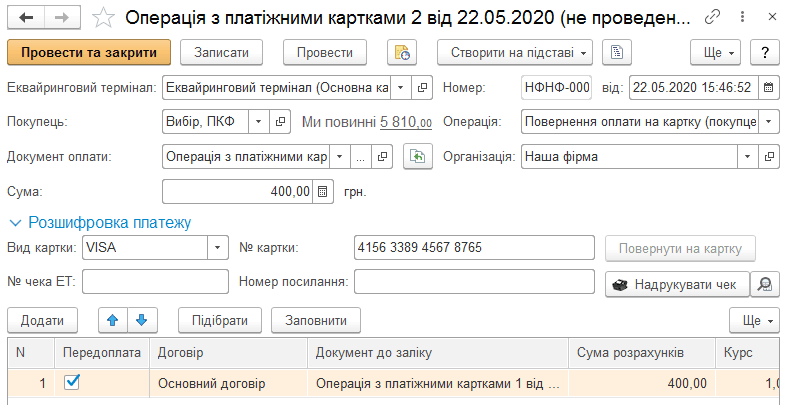Click Підібрати button
This screenshot has width=787, height=405.
tap(220, 320)
